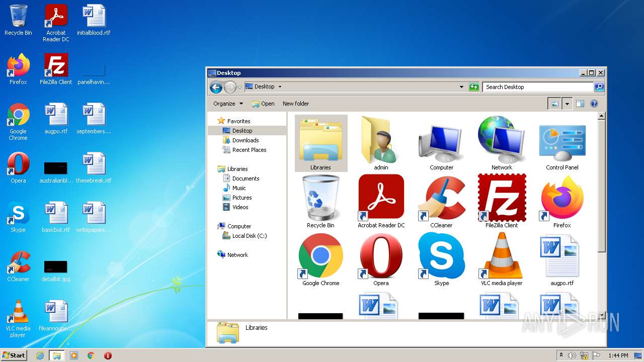Image resolution: width=644 pixels, height=362 pixels.
Task: Select Computer in the navigation pane
Action: coord(239,226)
